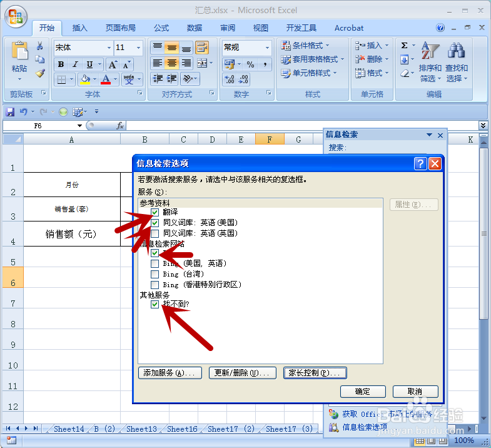Uncheck 同义词库: 英语 (美国) checkbox

[x=154, y=223]
